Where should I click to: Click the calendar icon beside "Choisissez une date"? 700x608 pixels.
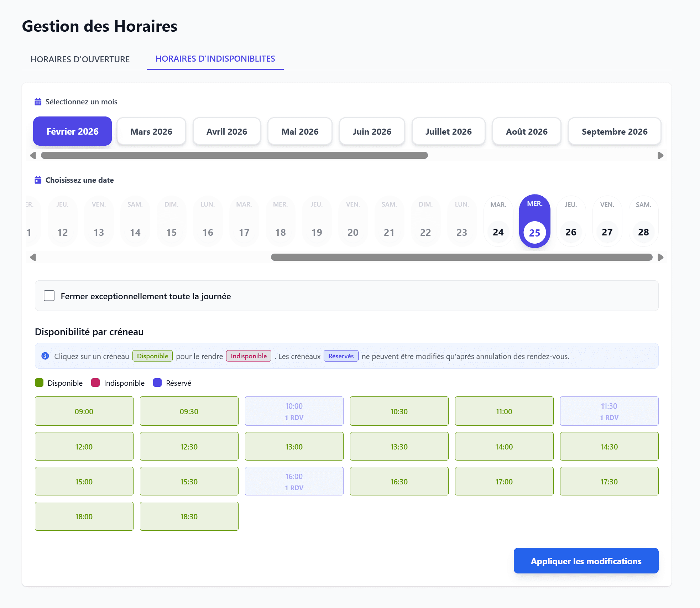(x=37, y=180)
